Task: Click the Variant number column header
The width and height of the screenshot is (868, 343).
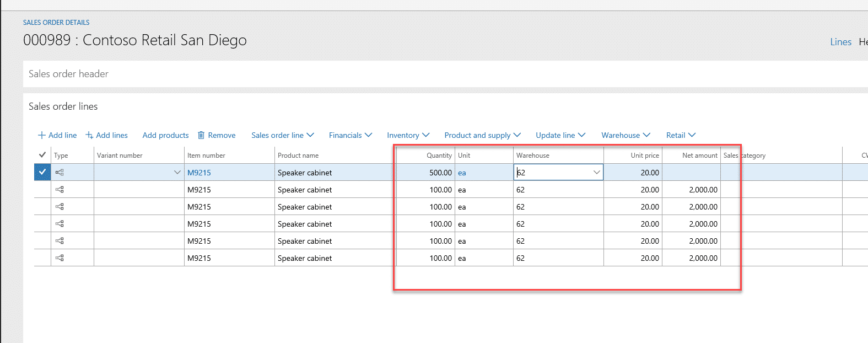Action: (x=120, y=156)
